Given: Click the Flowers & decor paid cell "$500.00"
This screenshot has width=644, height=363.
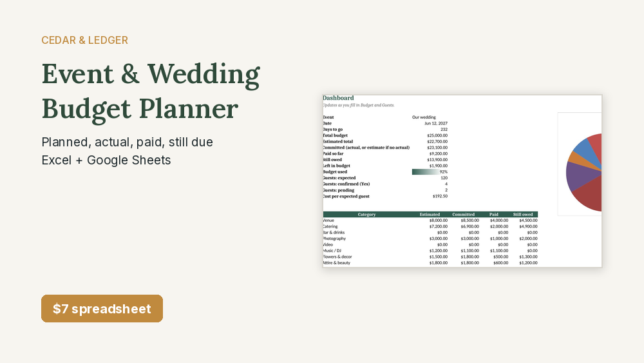Looking at the screenshot, I should pos(500,257).
